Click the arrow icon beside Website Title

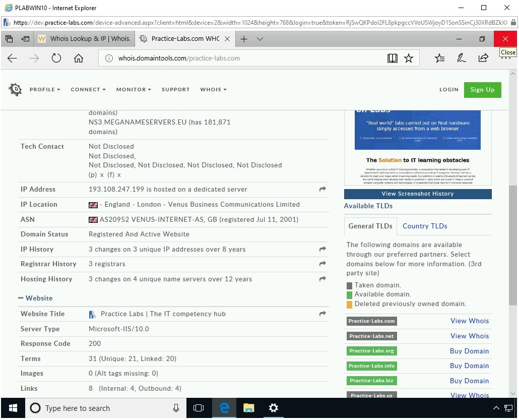322,313
